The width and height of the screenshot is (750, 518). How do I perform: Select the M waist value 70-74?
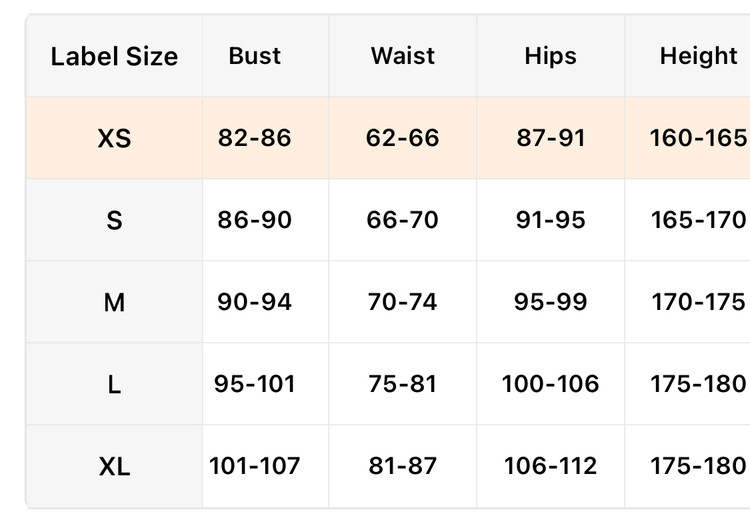[x=402, y=302]
